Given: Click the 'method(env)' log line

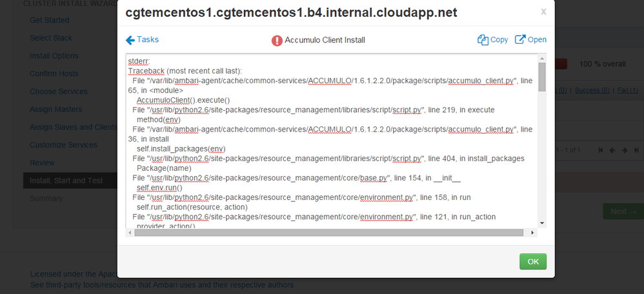Looking at the screenshot, I should coord(159,119).
